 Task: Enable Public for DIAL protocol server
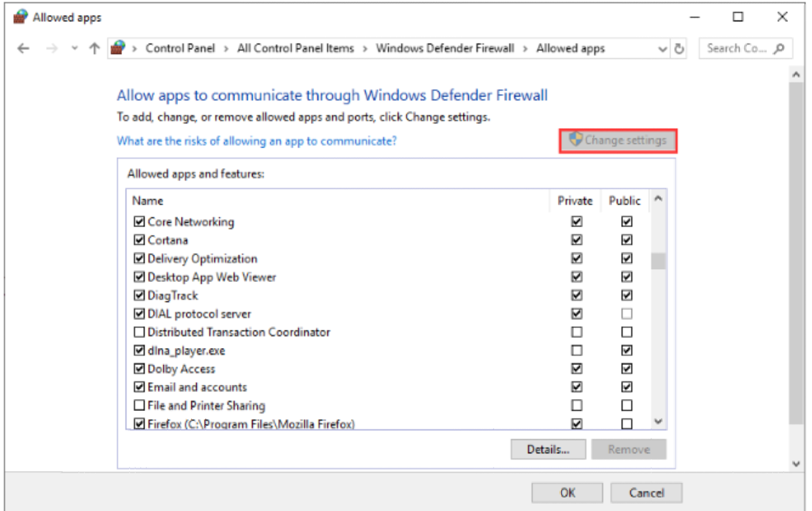[627, 314]
